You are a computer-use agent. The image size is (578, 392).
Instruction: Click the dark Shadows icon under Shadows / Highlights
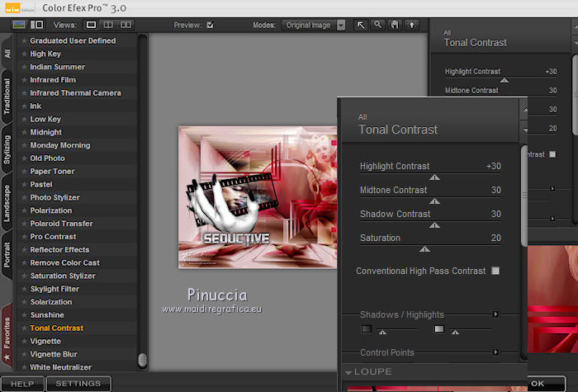coord(367,328)
